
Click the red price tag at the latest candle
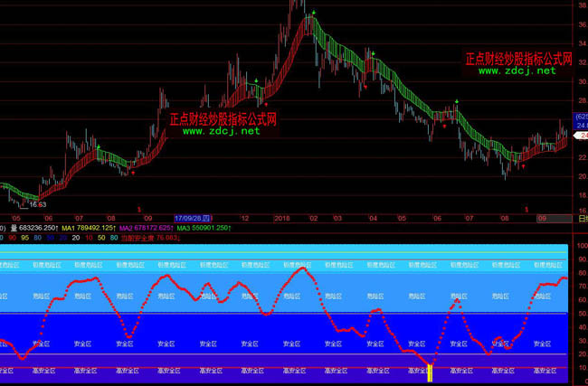pos(582,134)
